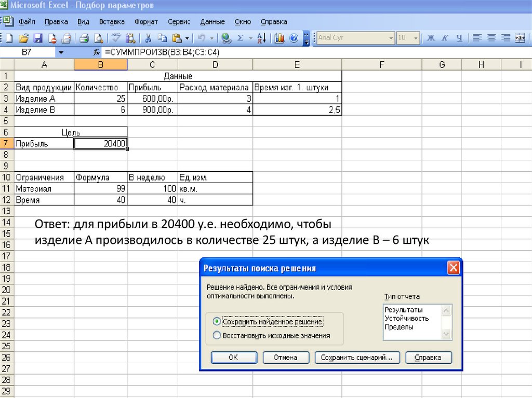Screen dimensions: 532x398
Task: Click the Save floppy disk icon
Action: tap(37, 38)
